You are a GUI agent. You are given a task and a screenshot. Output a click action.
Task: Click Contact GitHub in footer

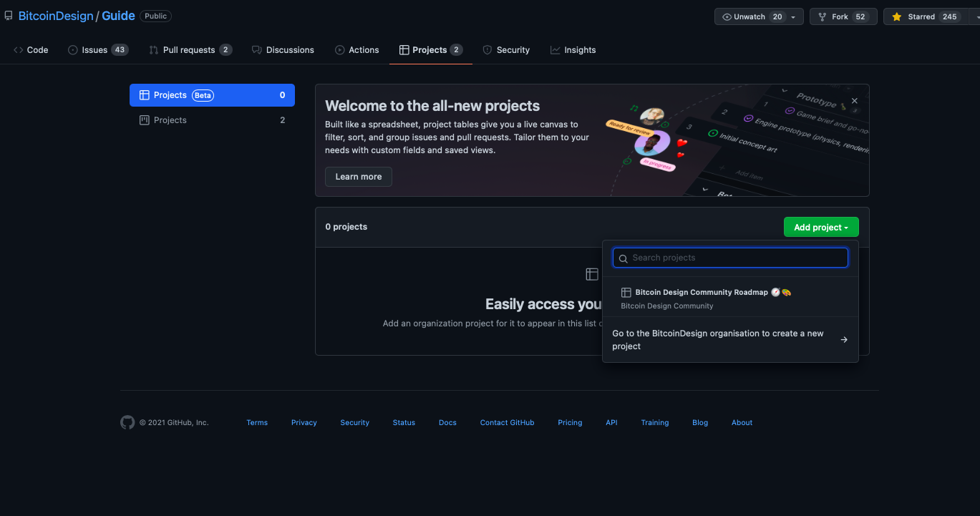[x=507, y=423]
